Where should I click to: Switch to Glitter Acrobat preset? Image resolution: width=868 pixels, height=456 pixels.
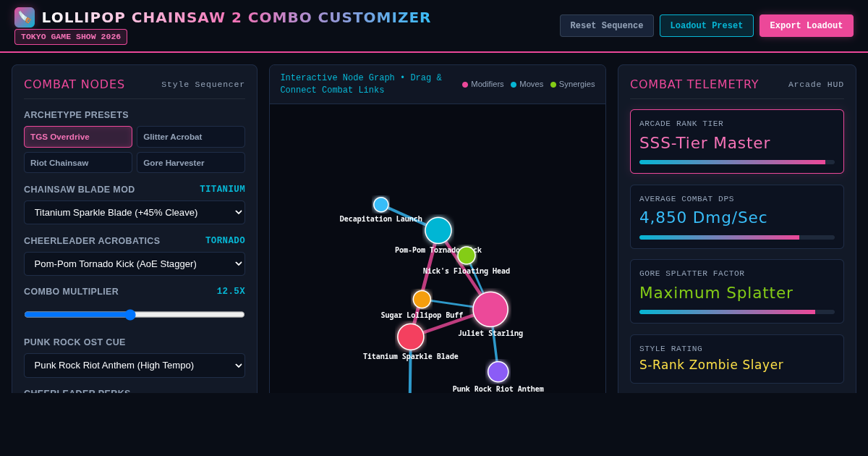click(x=191, y=137)
